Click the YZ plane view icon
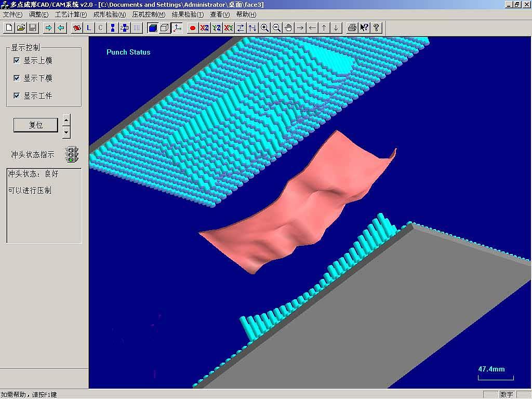Image resolution: width=532 pixels, height=399 pixels. coord(217,28)
